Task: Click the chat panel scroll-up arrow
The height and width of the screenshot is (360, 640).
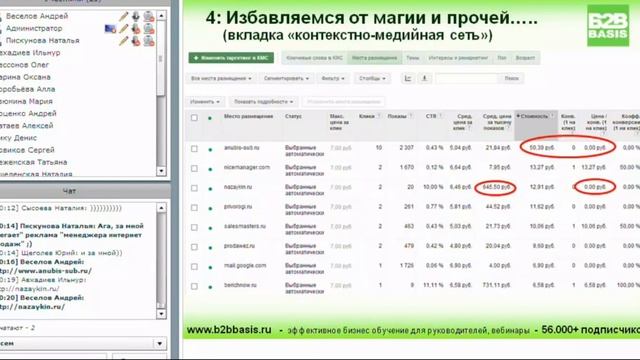Action: [161, 208]
